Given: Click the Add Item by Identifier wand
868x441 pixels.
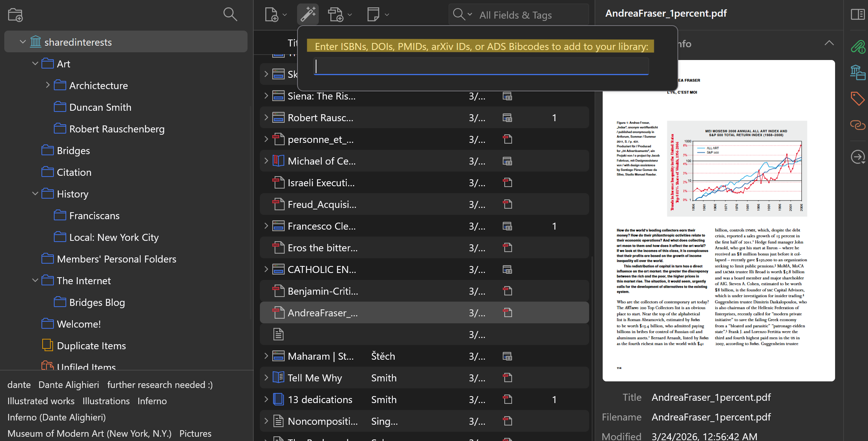Looking at the screenshot, I should coord(308,15).
